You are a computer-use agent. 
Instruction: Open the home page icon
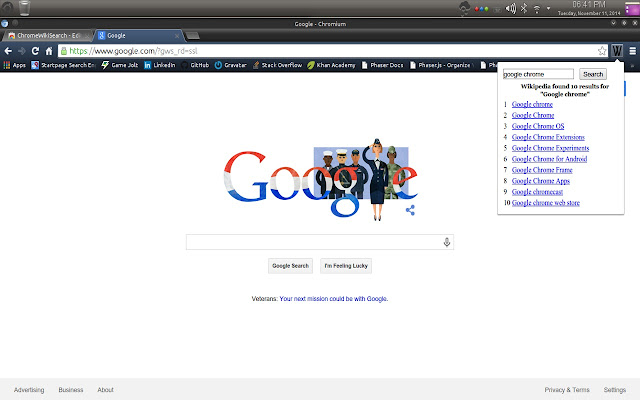49,51
